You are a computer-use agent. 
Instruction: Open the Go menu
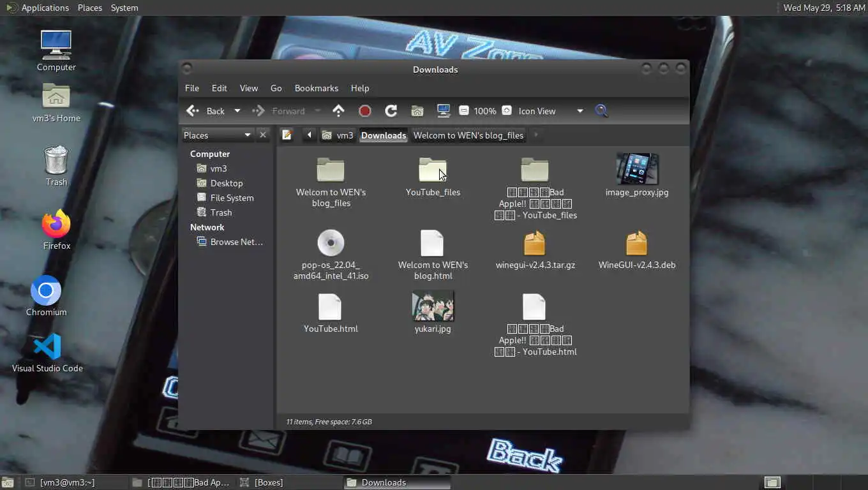click(x=276, y=88)
